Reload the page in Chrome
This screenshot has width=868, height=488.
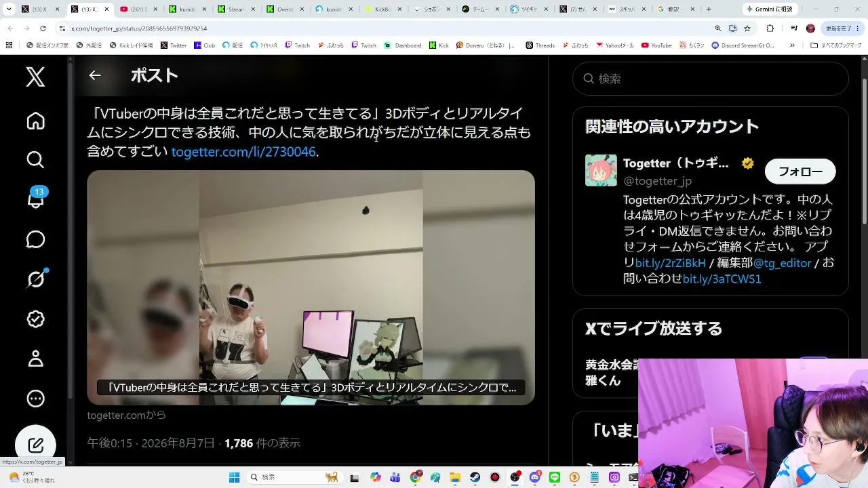point(43,28)
